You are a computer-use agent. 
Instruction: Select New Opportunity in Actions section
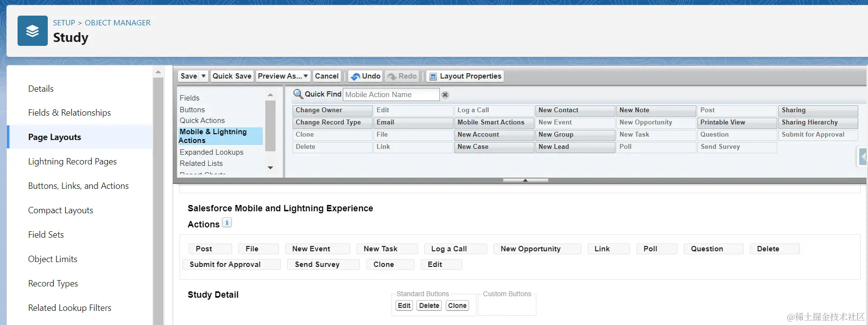coord(537,249)
